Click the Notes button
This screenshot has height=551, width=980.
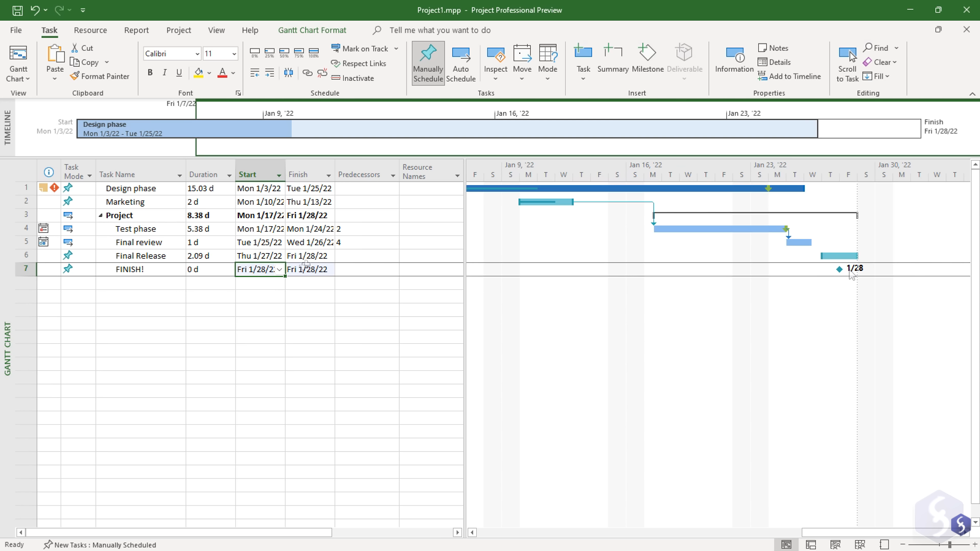pyautogui.click(x=773, y=48)
